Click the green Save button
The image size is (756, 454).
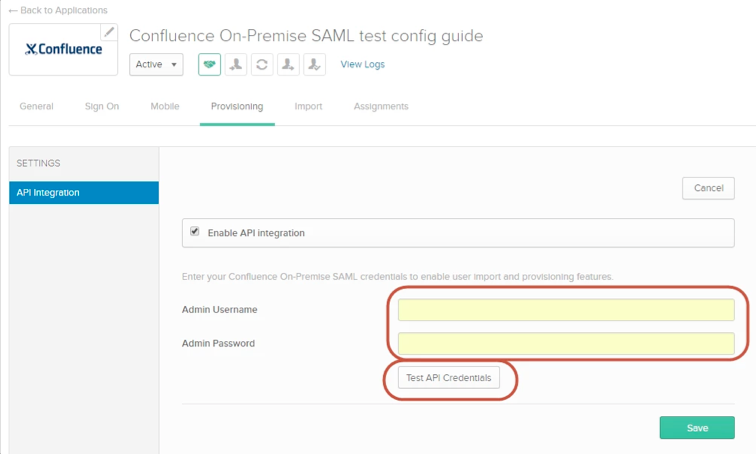[697, 428]
